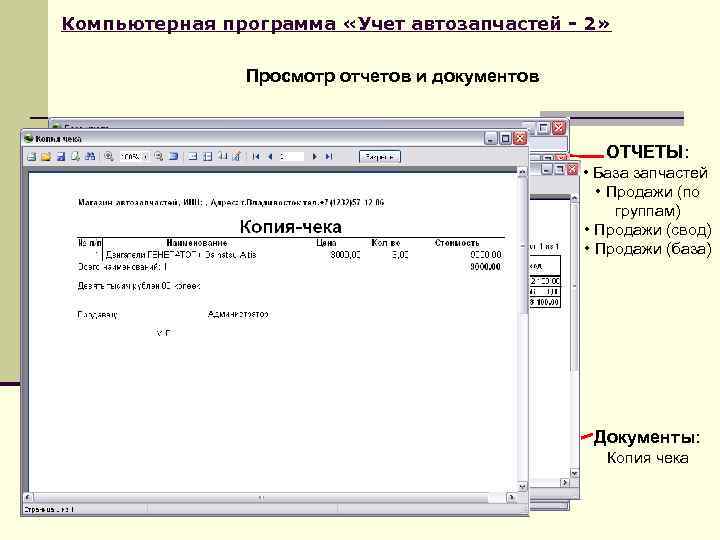
Task: Open the zoom percentage combo box
Action: (x=134, y=157)
